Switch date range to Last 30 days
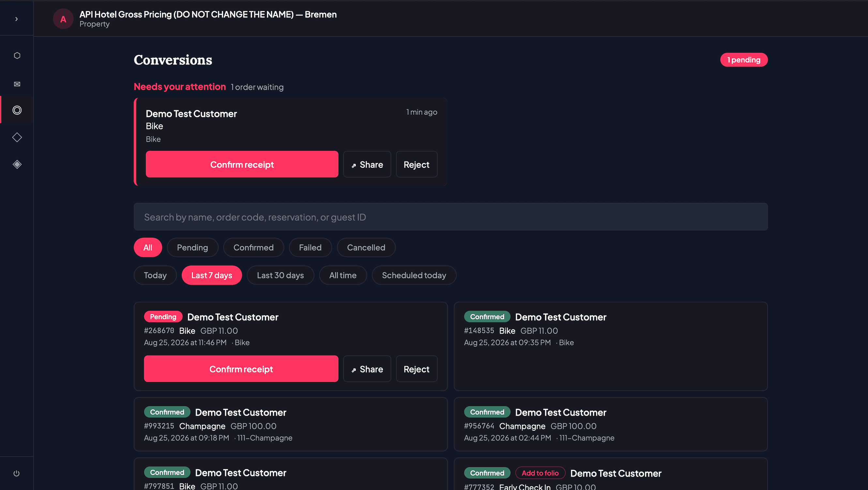The height and width of the screenshot is (490, 868). [x=280, y=275]
